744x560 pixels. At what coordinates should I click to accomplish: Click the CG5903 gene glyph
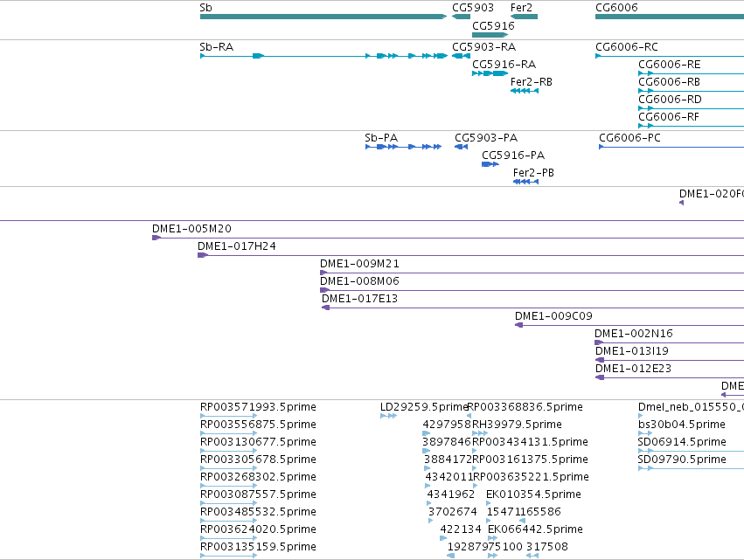click(461, 17)
